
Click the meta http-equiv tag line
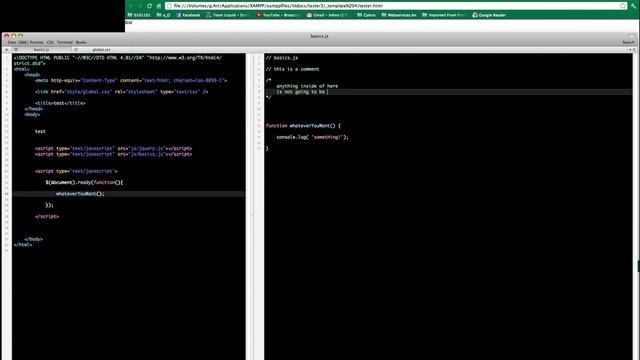131,80
